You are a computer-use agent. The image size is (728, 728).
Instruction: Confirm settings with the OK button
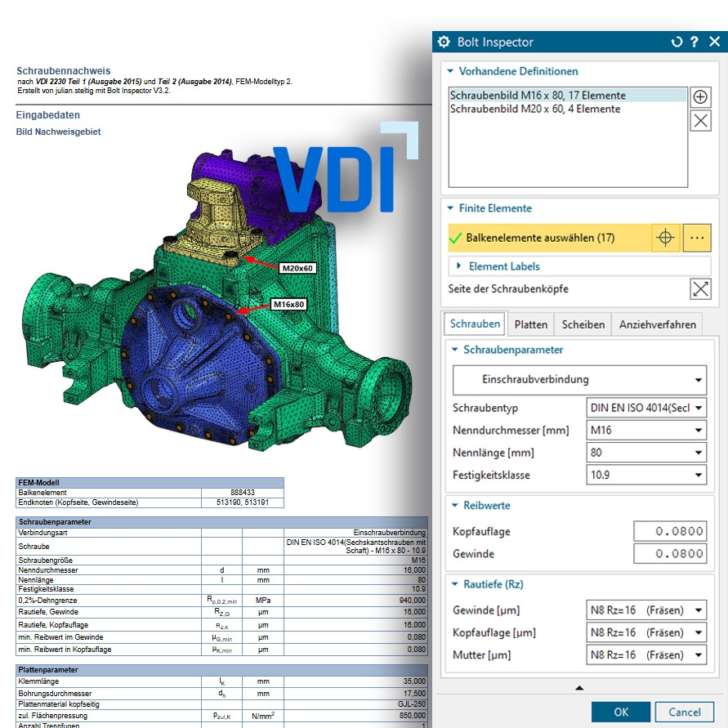(x=620, y=712)
